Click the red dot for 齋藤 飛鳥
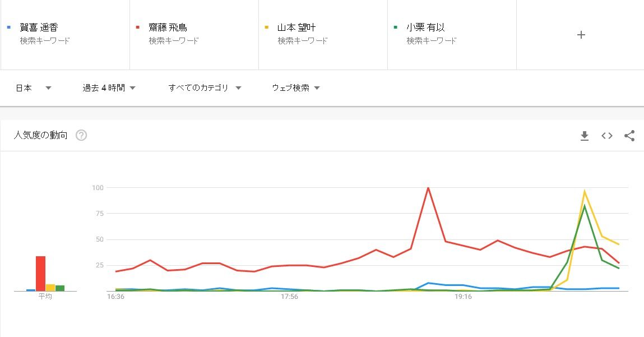Viewport: 644px width, 337px height. click(138, 27)
